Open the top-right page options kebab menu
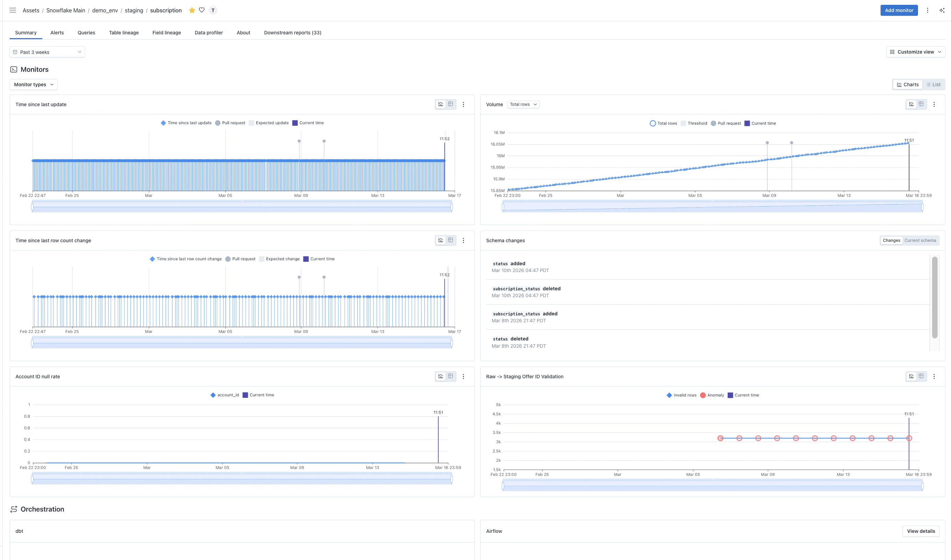This screenshot has width=951, height=560. pyautogui.click(x=927, y=10)
